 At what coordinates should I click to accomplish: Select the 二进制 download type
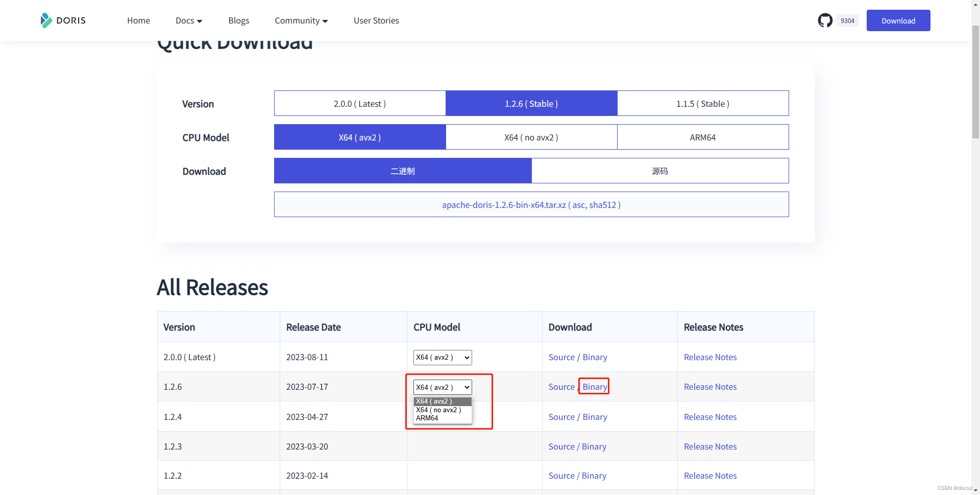(403, 171)
